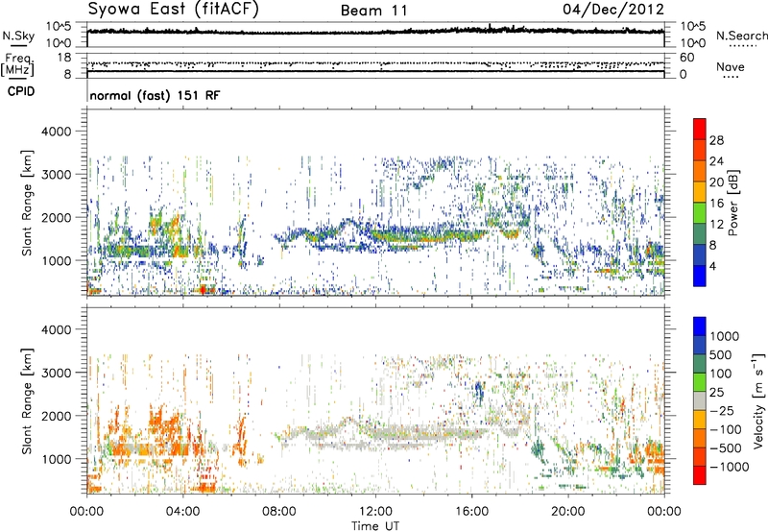Screen dimensions: 768x532
Task: Click velocity colorbar tick '1000'
Action: (725, 336)
